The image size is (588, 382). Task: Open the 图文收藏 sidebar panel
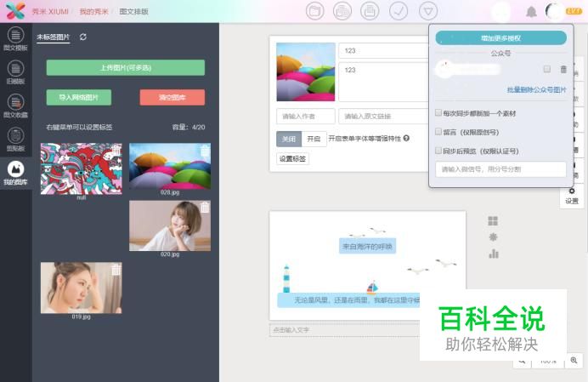[15, 106]
